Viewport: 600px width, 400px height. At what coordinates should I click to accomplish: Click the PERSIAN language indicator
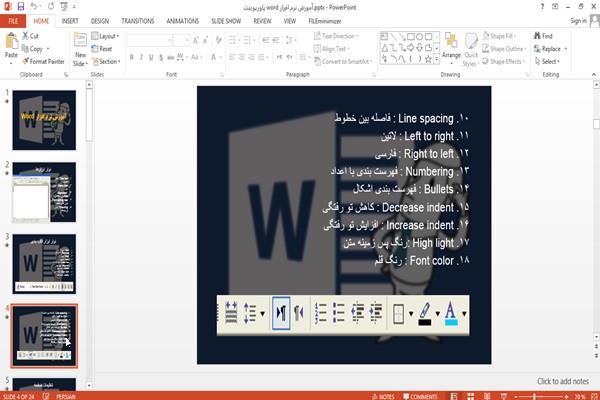pos(66,396)
